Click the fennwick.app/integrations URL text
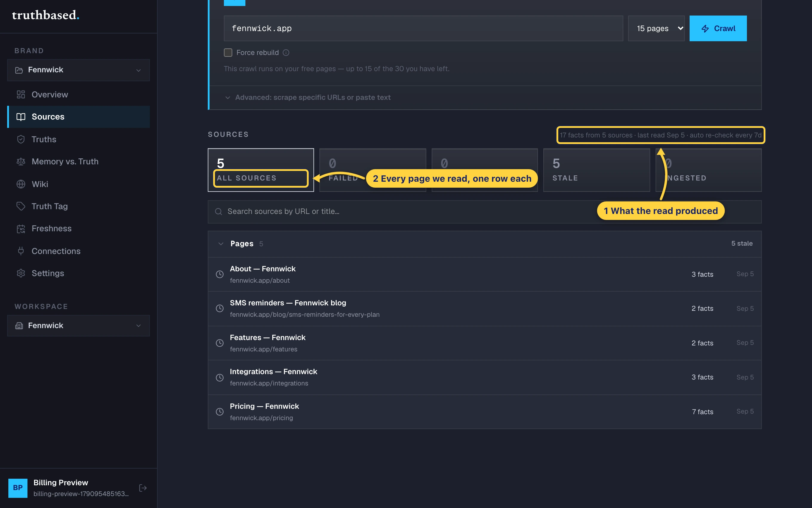 (x=269, y=383)
